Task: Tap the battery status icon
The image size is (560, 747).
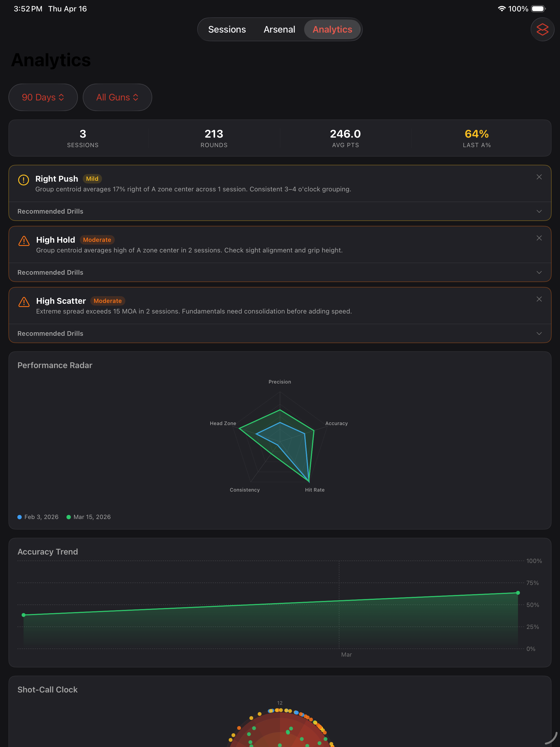Action: tap(538, 9)
